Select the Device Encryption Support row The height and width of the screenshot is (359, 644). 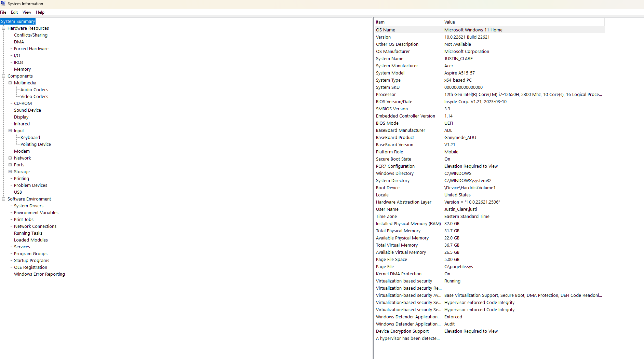pyautogui.click(x=489, y=331)
